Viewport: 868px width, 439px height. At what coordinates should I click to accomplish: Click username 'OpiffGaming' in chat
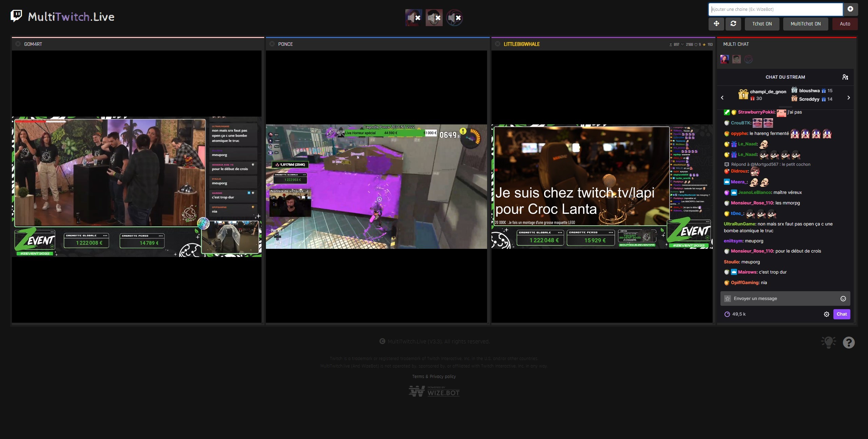pos(745,282)
